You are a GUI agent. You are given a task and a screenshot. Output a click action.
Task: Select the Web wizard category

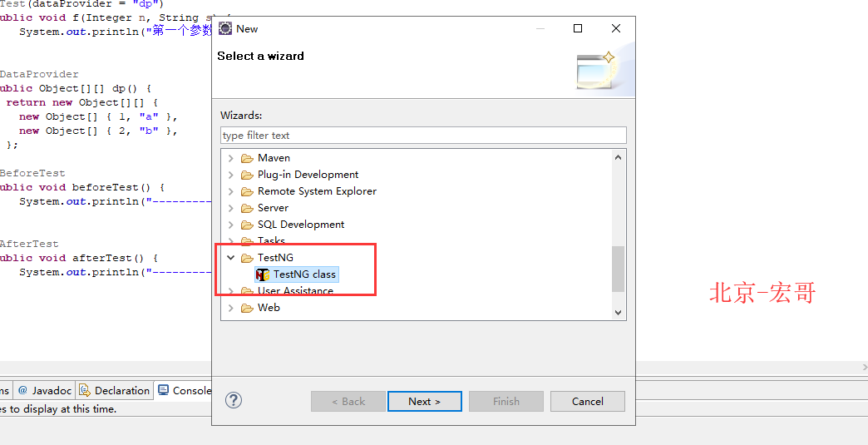coord(269,308)
